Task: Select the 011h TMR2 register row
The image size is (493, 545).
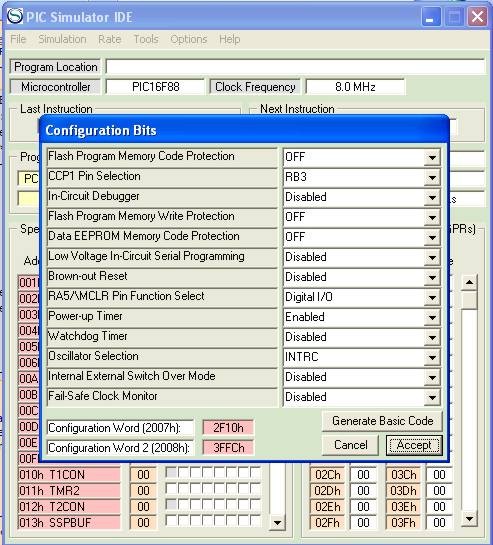Action: [69, 491]
